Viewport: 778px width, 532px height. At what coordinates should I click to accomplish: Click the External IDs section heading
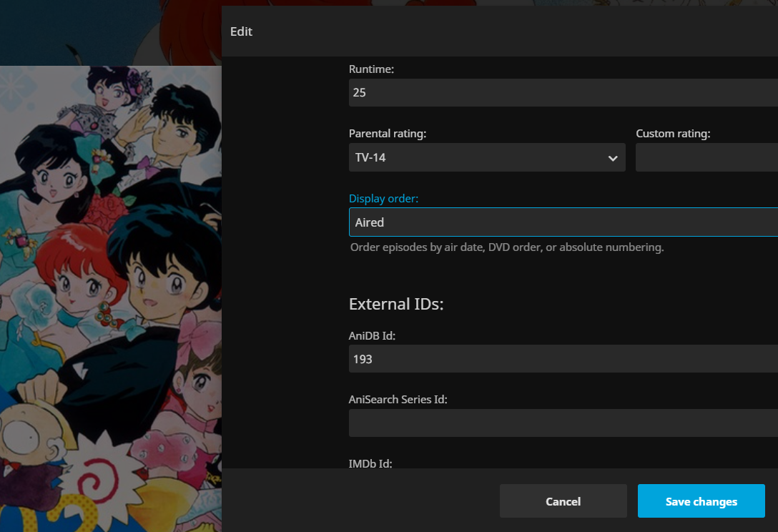pos(396,304)
